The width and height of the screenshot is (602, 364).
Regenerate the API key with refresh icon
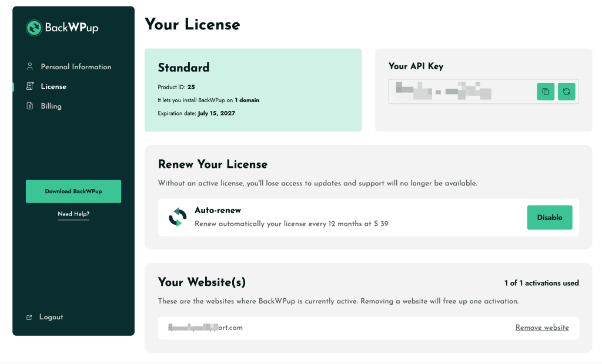(x=566, y=91)
